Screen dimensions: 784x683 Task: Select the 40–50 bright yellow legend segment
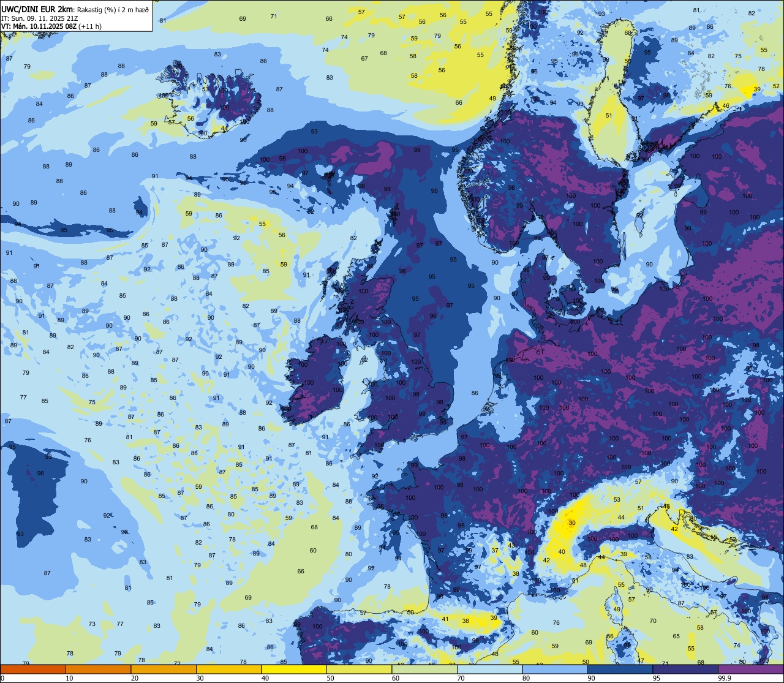[294, 669]
